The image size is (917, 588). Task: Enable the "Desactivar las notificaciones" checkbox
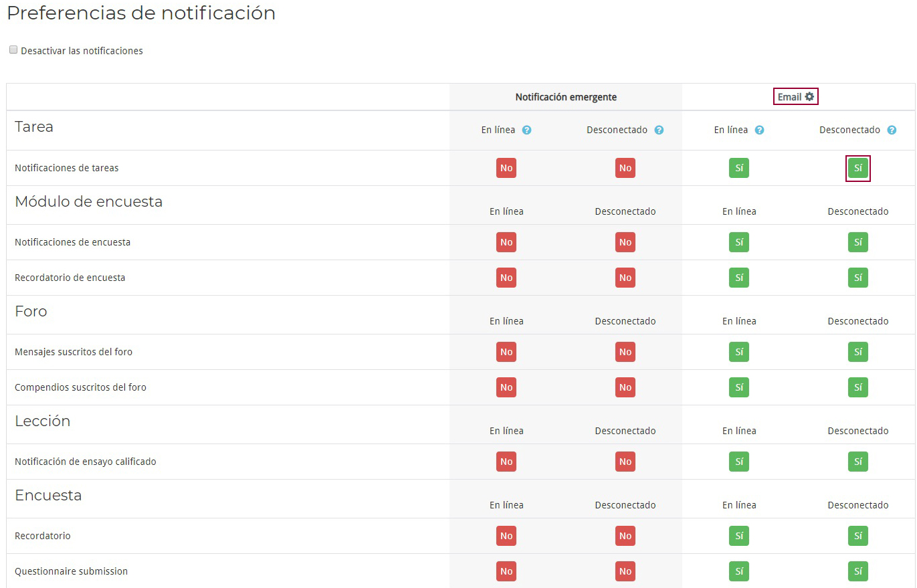pos(13,49)
